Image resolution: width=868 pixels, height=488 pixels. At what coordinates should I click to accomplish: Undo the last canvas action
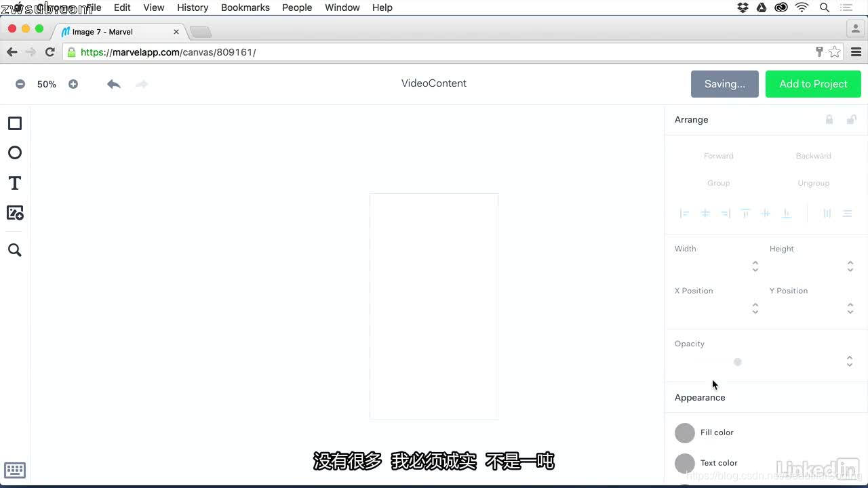[x=114, y=84]
